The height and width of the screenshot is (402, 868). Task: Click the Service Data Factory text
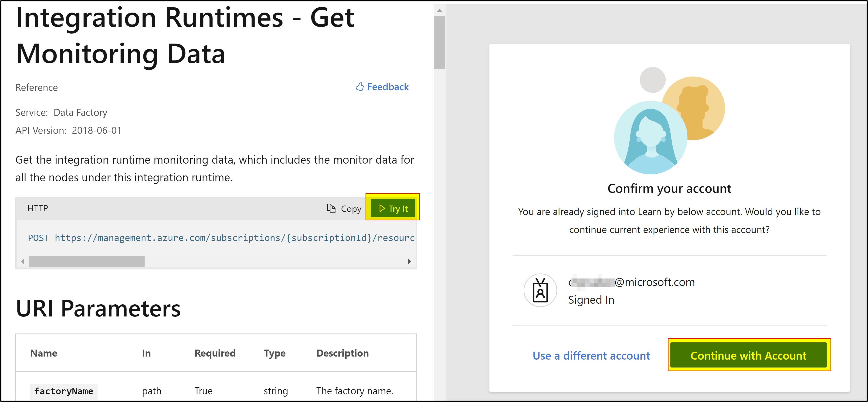pos(61,113)
